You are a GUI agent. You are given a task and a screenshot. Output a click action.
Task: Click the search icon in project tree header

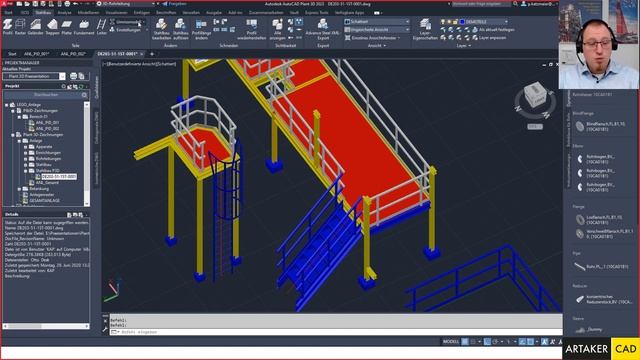point(64,86)
